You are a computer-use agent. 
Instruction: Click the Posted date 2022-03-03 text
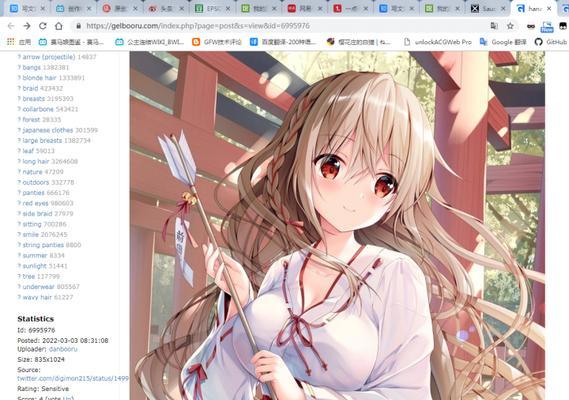[63, 340]
